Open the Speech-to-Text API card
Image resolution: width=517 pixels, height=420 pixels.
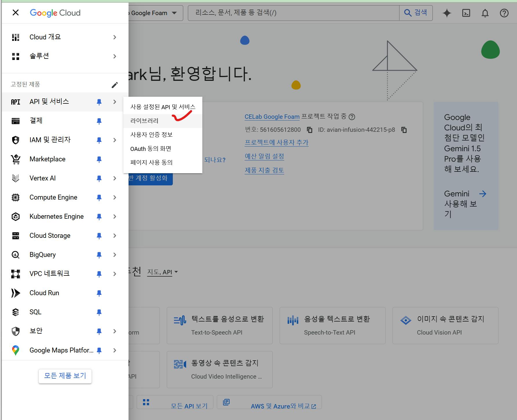(333, 326)
